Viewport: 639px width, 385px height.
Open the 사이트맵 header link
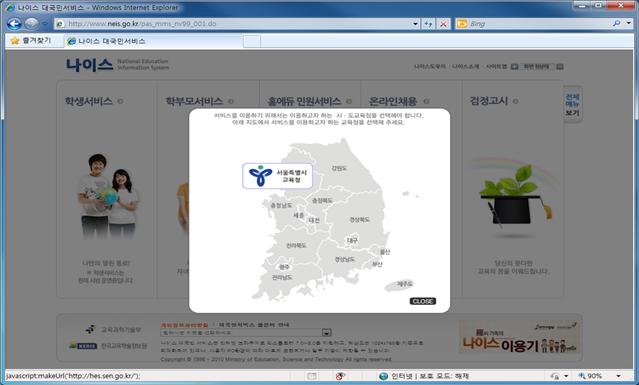pos(496,66)
